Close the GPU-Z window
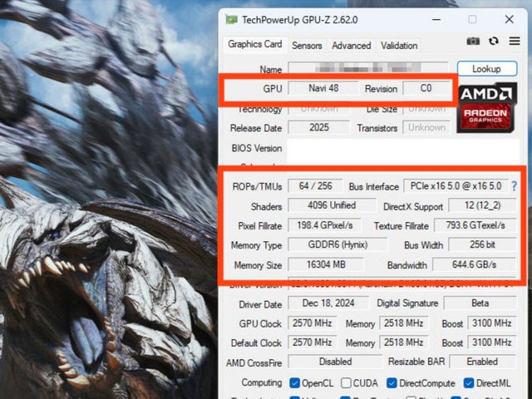 pos(509,19)
